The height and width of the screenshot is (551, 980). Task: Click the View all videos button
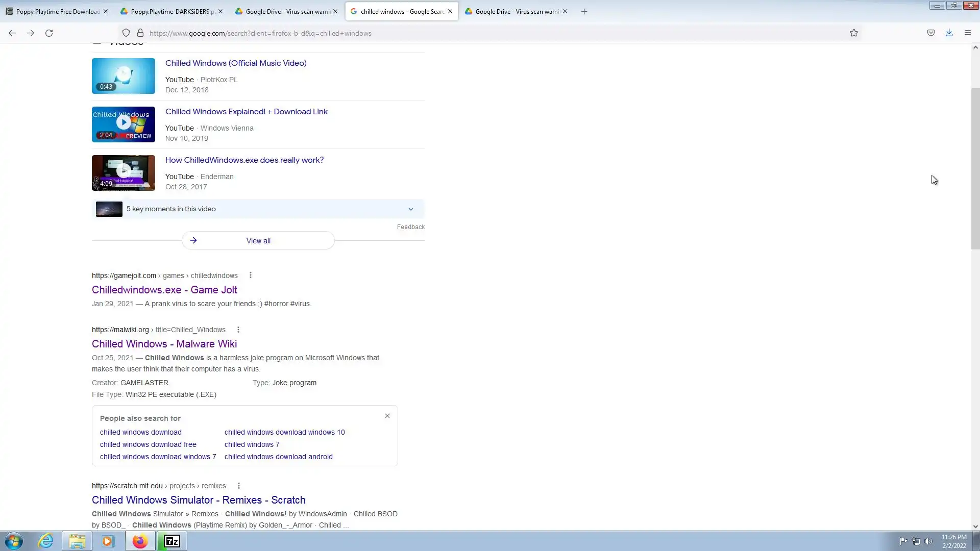[258, 241]
